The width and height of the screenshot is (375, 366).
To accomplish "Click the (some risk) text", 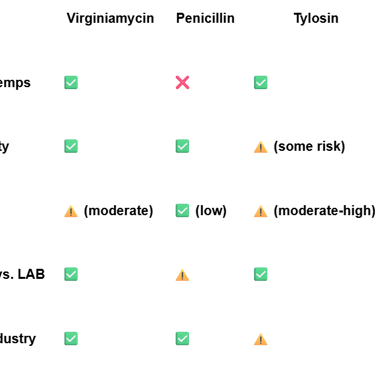I will pyautogui.click(x=309, y=146).
